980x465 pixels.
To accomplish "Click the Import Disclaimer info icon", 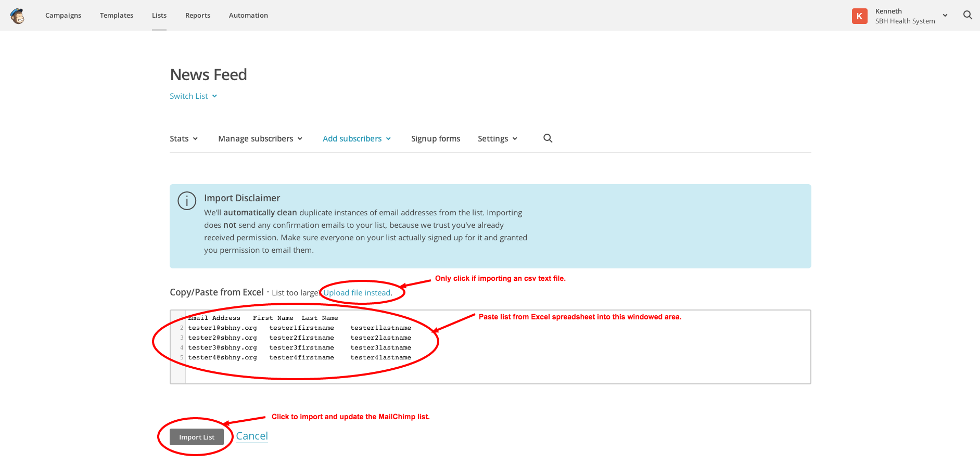I will click(187, 201).
